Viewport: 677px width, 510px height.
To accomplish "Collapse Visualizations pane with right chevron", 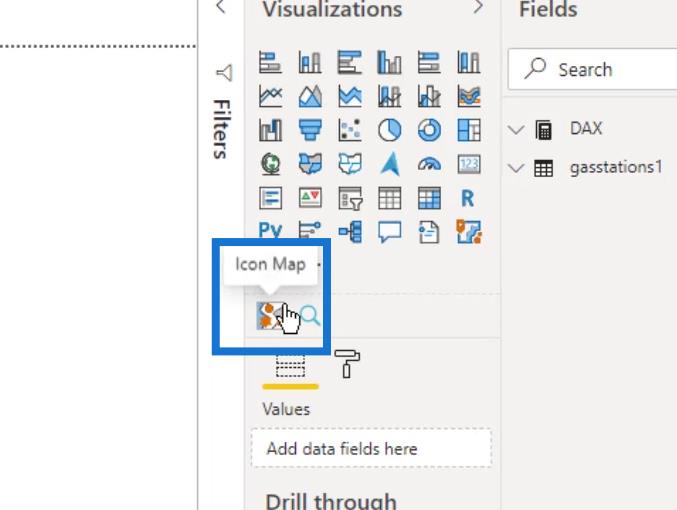I will (x=478, y=7).
